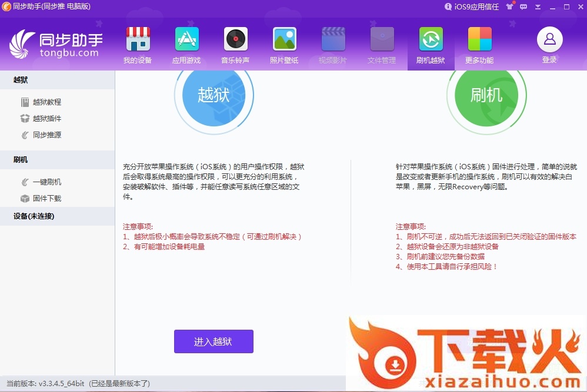Switch to the 刷机越狱 tab
Viewport: 587px width, 392px height.
click(431, 45)
